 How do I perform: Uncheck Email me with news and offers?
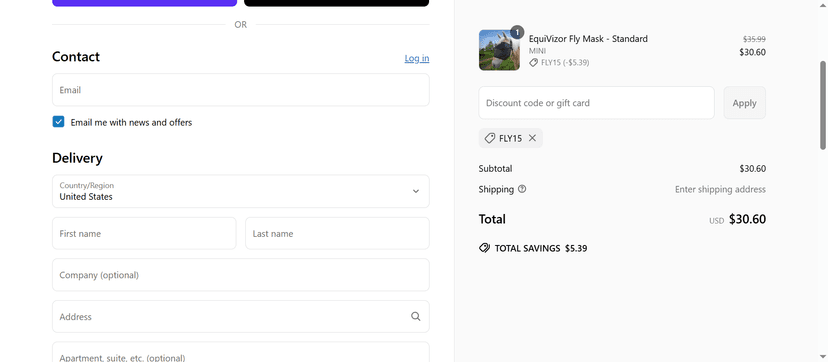coord(58,122)
